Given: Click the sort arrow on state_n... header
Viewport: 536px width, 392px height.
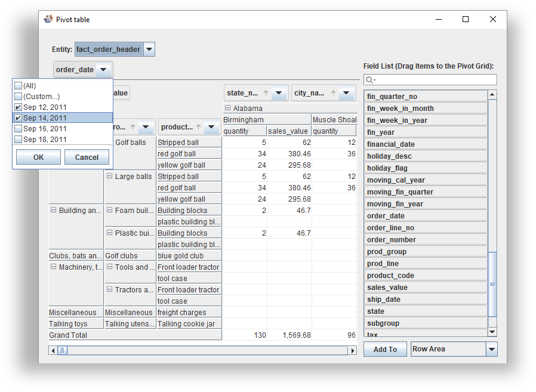Looking at the screenshot, I should click(x=265, y=93).
